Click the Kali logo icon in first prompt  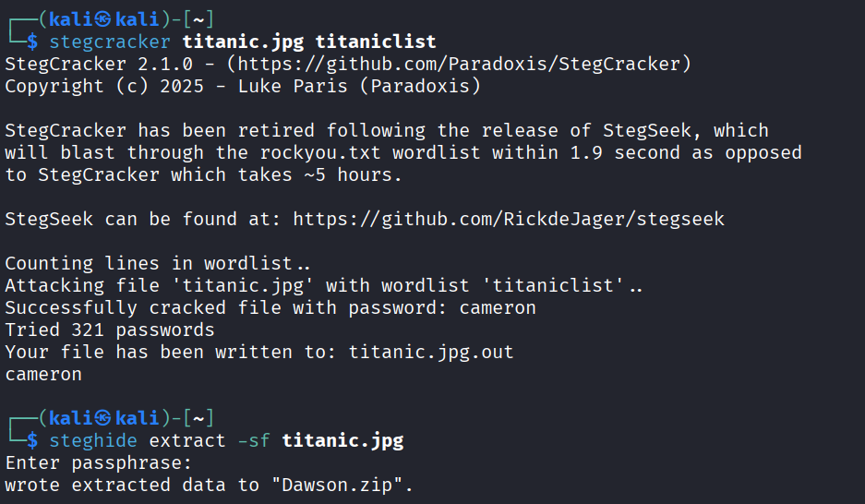pos(102,19)
